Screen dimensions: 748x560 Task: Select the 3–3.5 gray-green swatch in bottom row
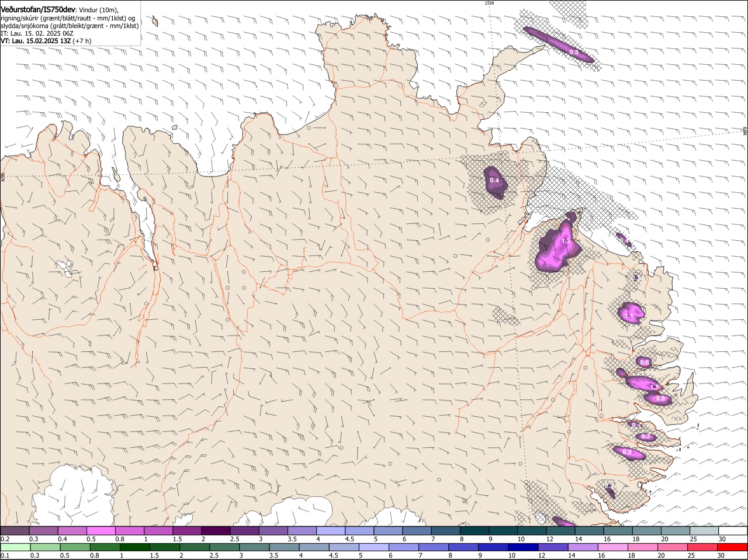[x=254, y=547]
